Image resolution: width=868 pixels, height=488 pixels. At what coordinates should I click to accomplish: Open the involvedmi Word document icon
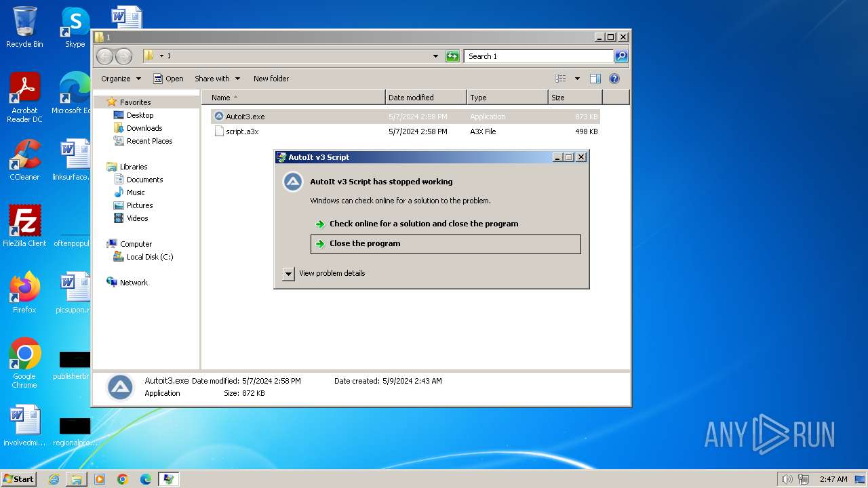click(x=24, y=425)
